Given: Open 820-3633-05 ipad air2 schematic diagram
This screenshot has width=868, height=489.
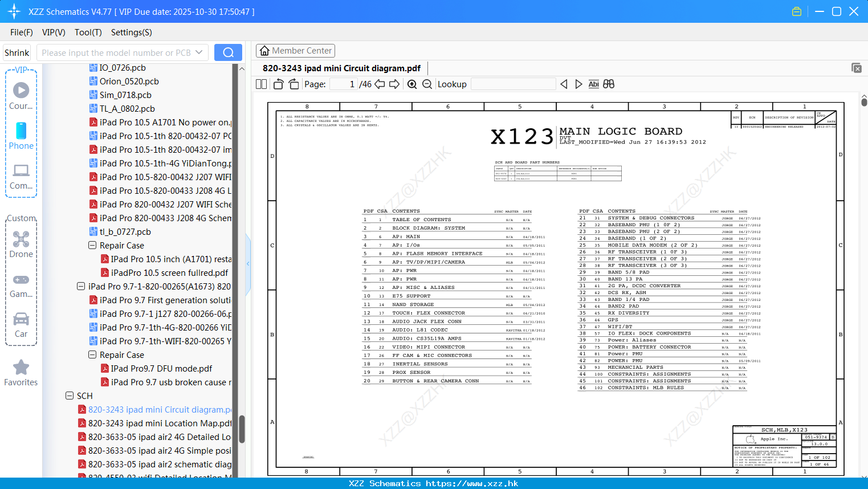Looking at the screenshot, I should (155, 464).
